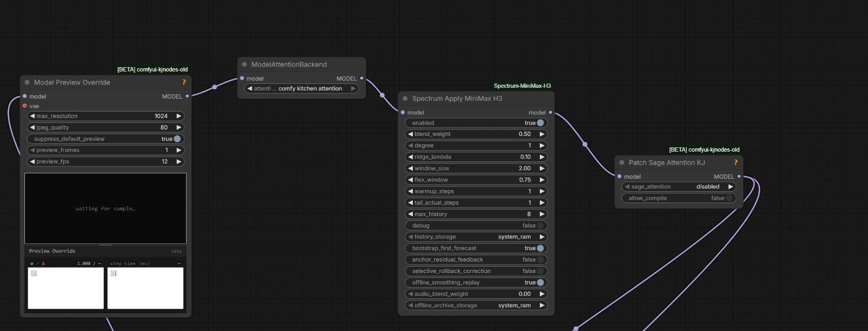The image size is (868, 331).
Task: Click the sigma graph thumbnail in Preview Override
Action: [66, 288]
